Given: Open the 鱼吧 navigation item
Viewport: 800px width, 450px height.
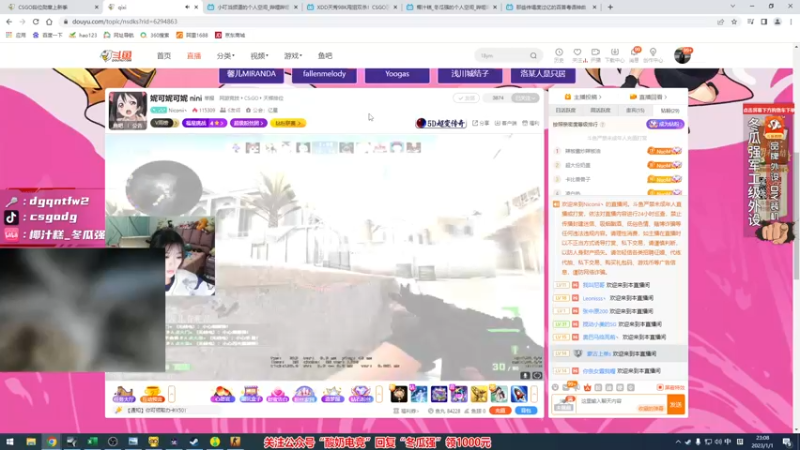Looking at the screenshot, I should [325, 56].
